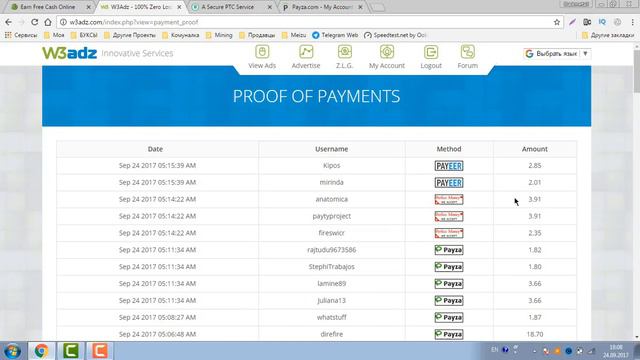Click the Perfect Money logo for fireswicr

(449, 233)
